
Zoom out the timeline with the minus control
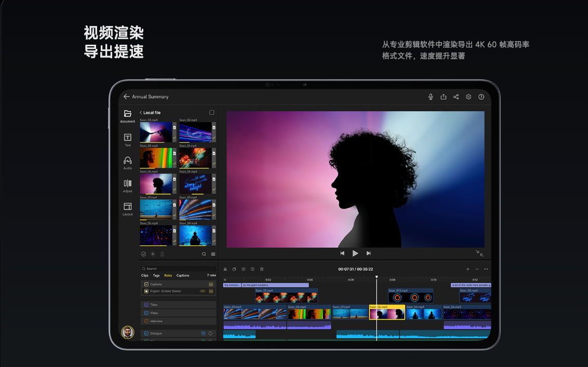477,269
